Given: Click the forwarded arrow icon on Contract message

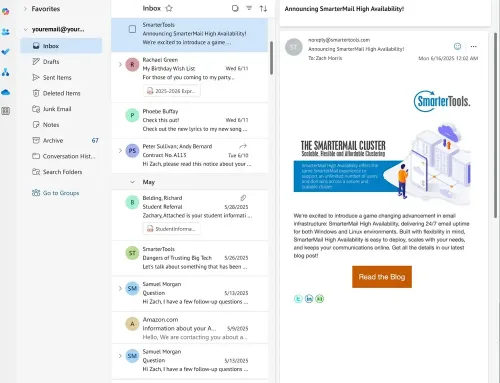Looking at the screenshot, I should point(243,146).
